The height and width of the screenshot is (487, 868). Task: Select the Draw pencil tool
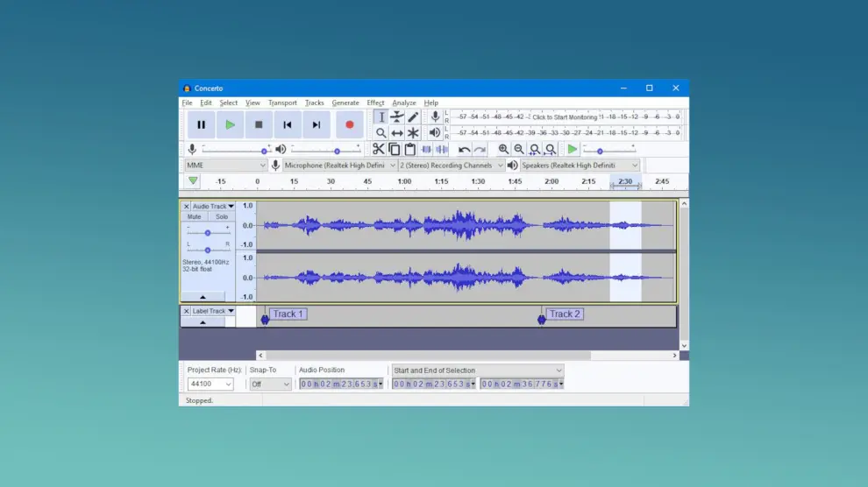(413, 117)
